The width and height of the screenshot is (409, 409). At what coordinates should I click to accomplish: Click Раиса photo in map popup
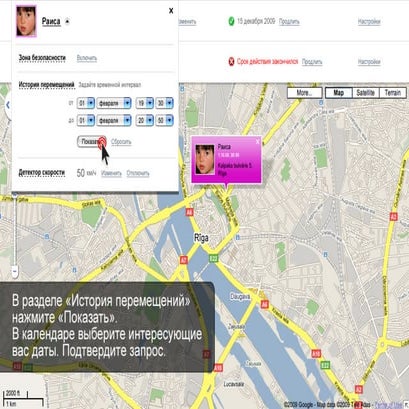point(205,159)
